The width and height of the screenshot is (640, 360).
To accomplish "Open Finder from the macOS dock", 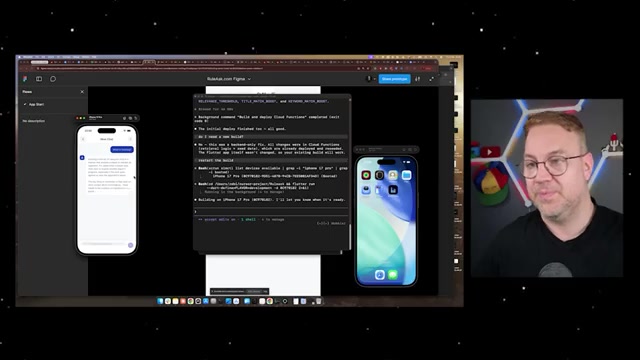I will tap(160, 301).
